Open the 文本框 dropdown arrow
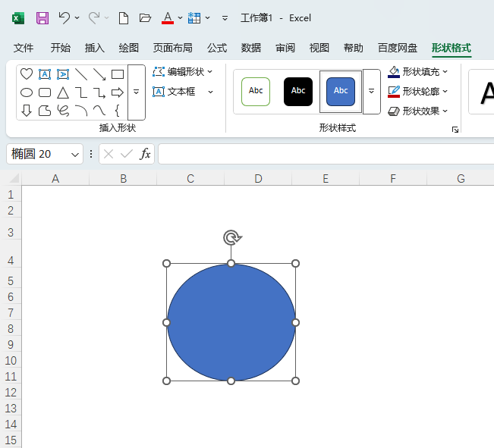This screenshot has height=448, width=494. pos(210,92)
